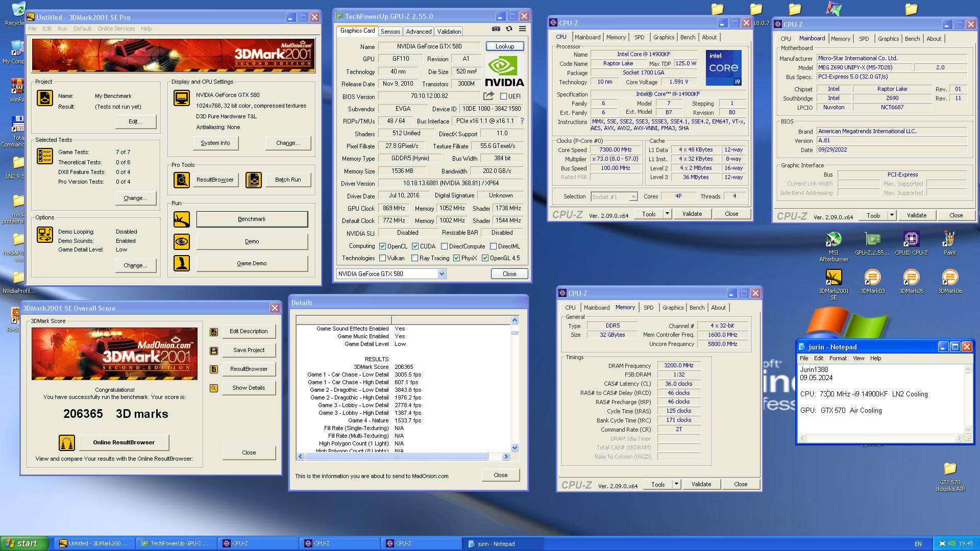Image resolution: width=980 pixels, height=551 pixels.
Task: Open the 3DMark05 desktop shortcut
Action: click(911, 282)
